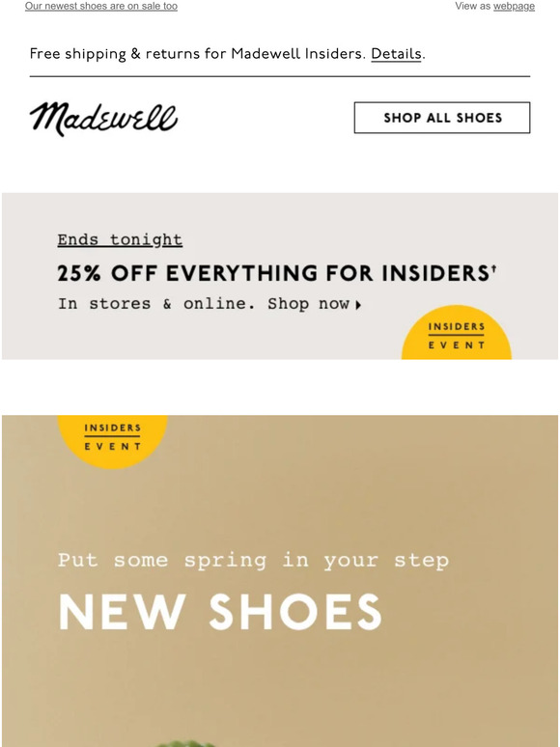This screenshot has height=747, width=560.
Task: Click the gray Insiders sale banner background
Action: point(280,276)
